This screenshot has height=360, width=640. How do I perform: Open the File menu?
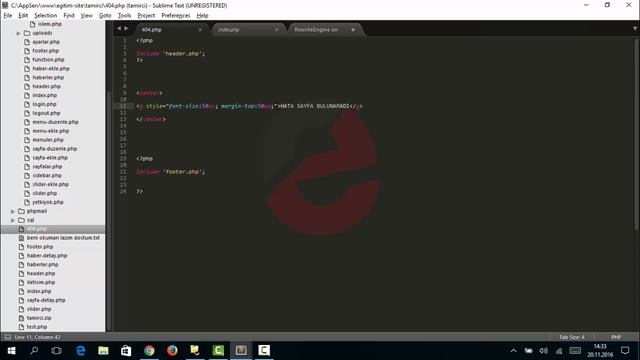pyautogui.click(x=8, y=16)
